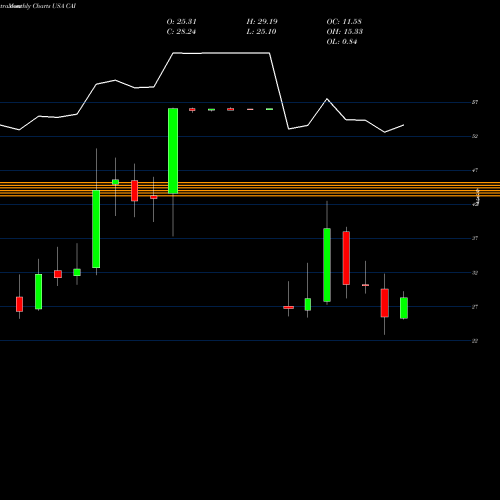Screen dimensions: 500x500
Task: Click the low value L: 25.10
Action: pos(262,32)
